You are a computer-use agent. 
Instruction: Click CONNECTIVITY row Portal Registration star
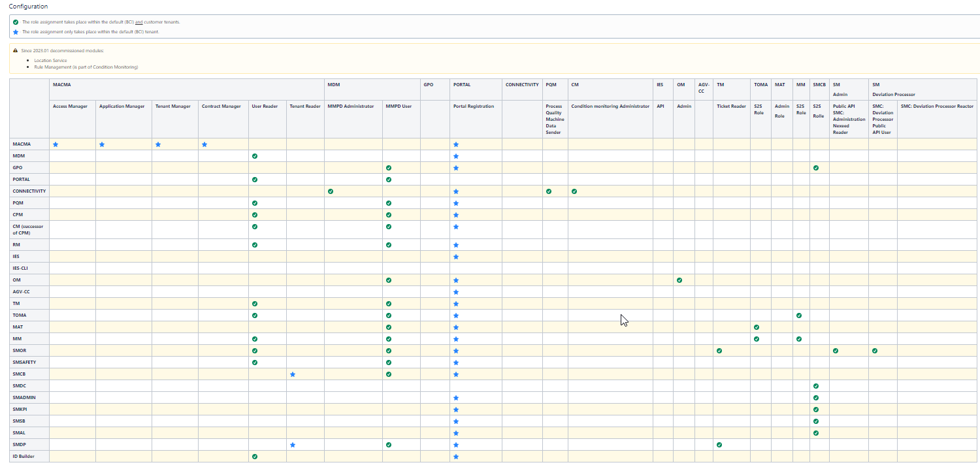(456, 191)
